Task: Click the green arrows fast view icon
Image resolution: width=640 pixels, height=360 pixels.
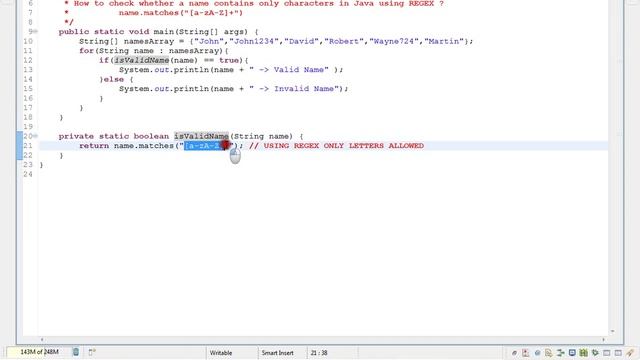Action: pos(560,353)
